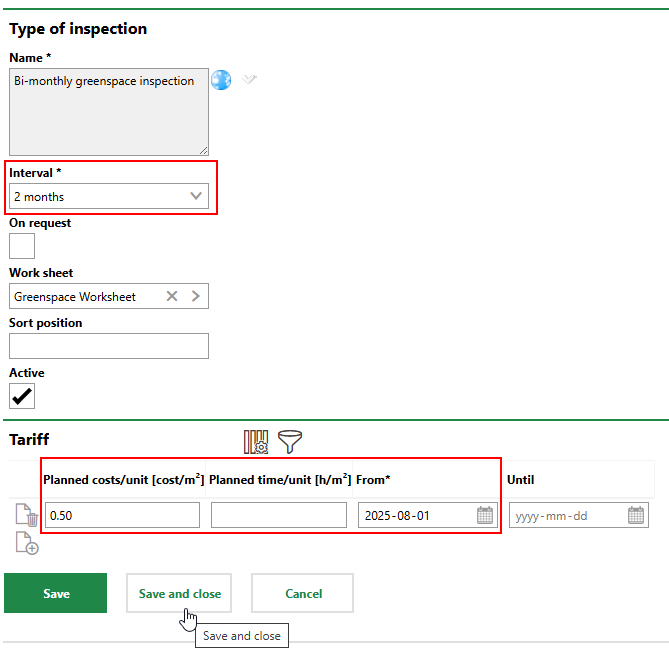Click the faded double-check icon next to globe
This screenshot has height=653, width=669.
(249, 79)
